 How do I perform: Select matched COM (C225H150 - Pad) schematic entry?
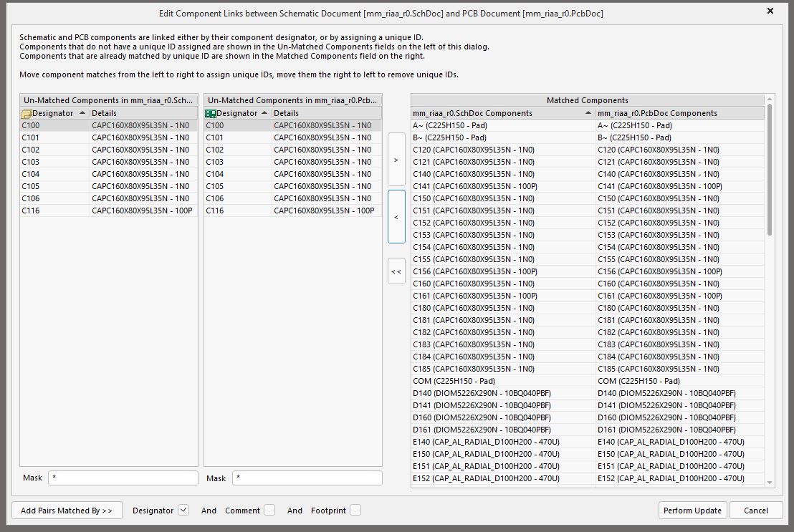point(503,381)
